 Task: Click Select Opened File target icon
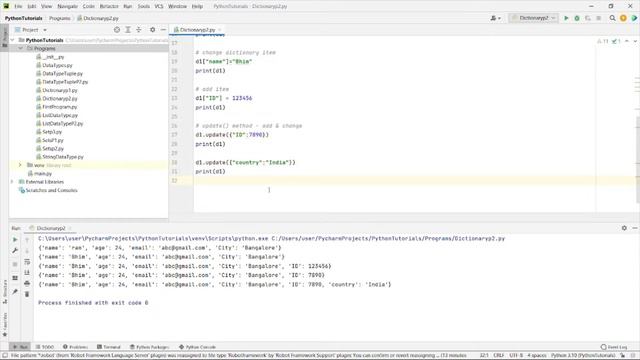point(117,30)
